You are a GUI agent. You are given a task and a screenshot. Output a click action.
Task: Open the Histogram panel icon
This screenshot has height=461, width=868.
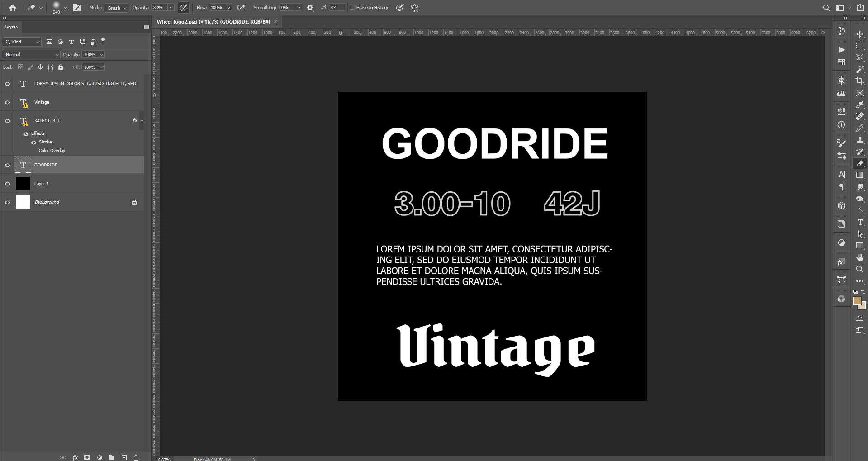pyautogui.click(x=841, y=93)
